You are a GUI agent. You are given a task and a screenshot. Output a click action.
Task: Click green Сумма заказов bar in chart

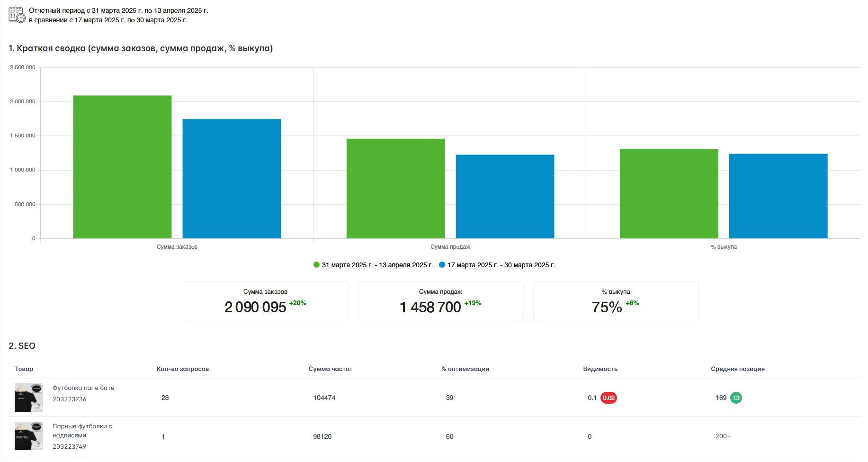tap(122, 167)
